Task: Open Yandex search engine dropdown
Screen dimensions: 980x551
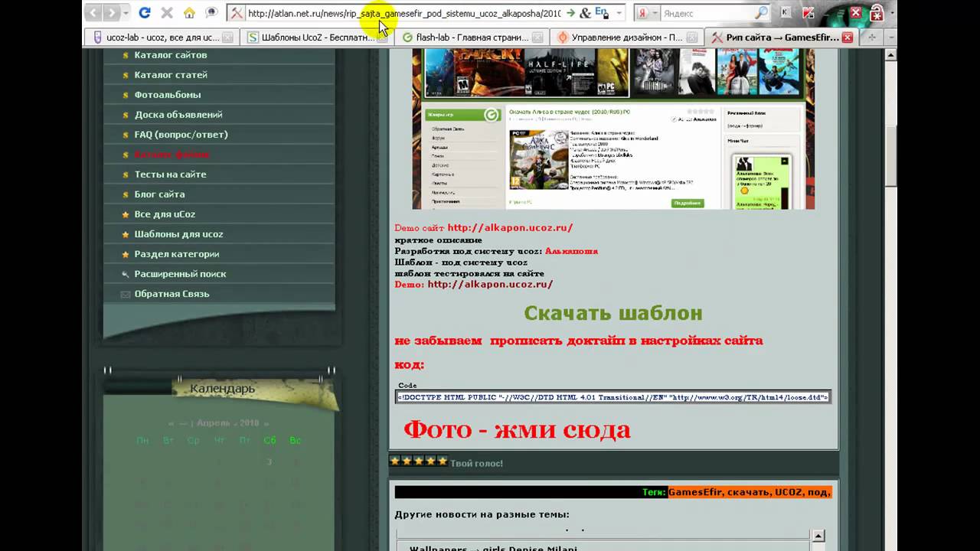Action: (655, 13)
